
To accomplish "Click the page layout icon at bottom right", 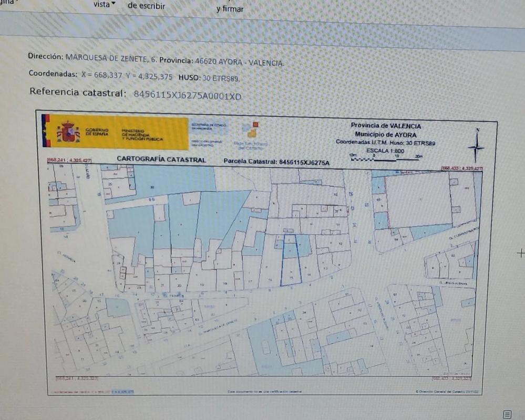I will tap(507, 414).
